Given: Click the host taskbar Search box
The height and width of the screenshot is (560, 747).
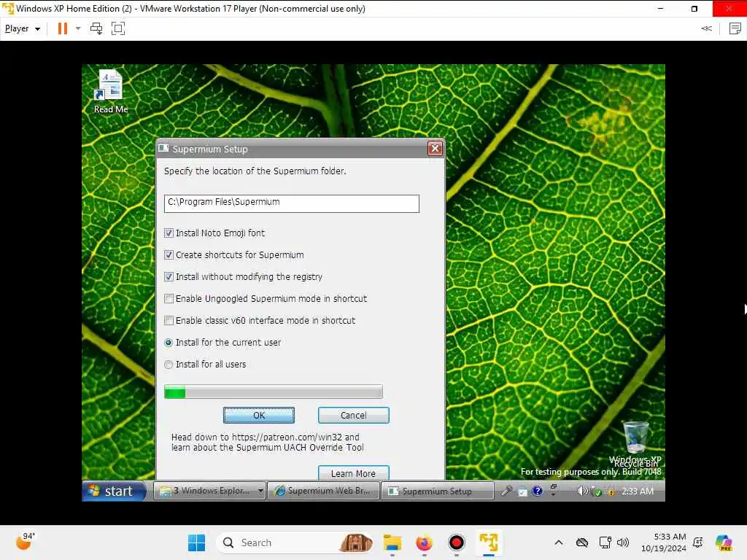Looking at the screenshot, I should [x=295, y=542].
